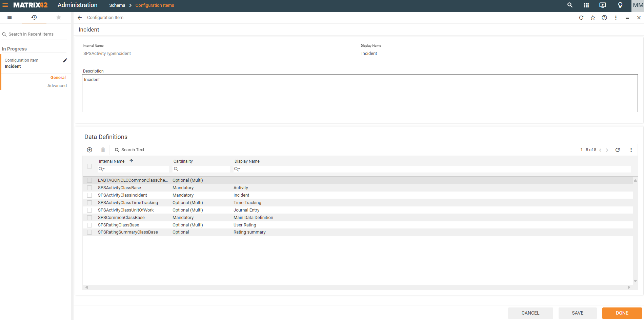Click the CANCEL button

pyautogui.click(x=530, y=313)
